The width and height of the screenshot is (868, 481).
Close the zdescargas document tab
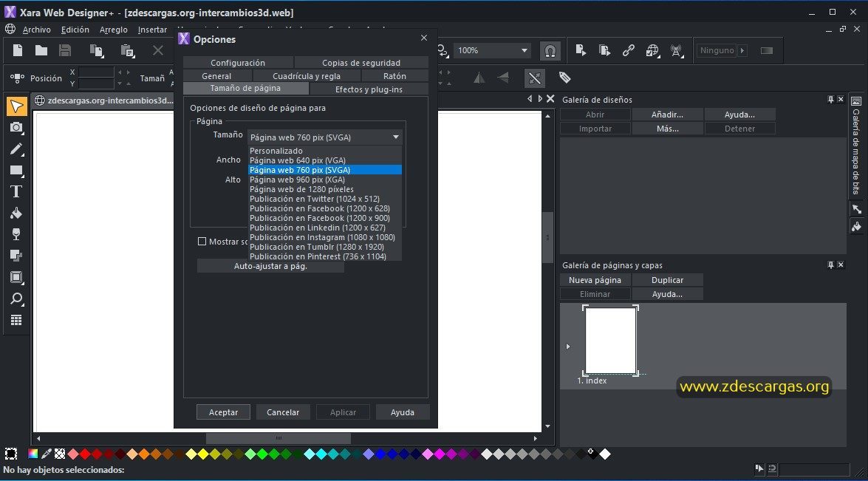click(550, 98)
